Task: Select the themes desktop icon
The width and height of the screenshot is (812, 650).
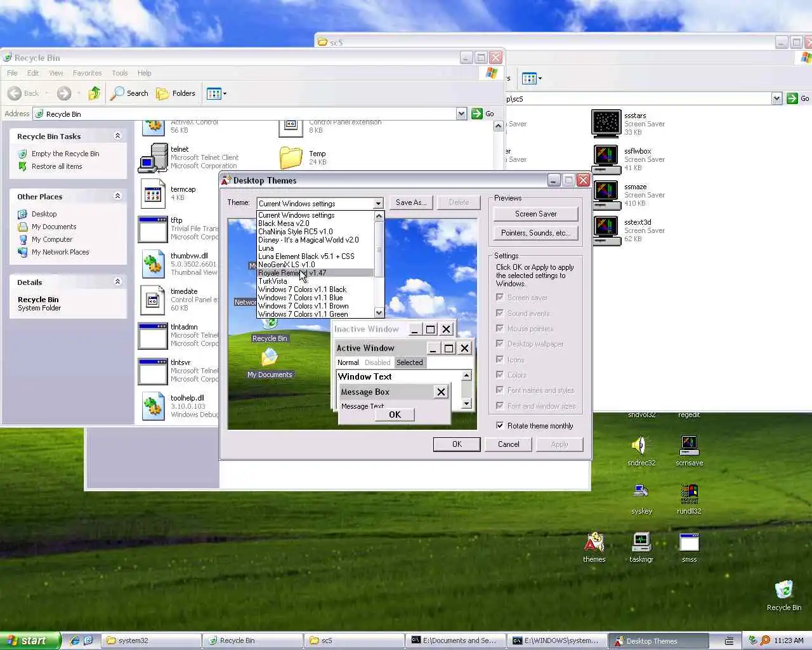Action: (x=594, y=542)
